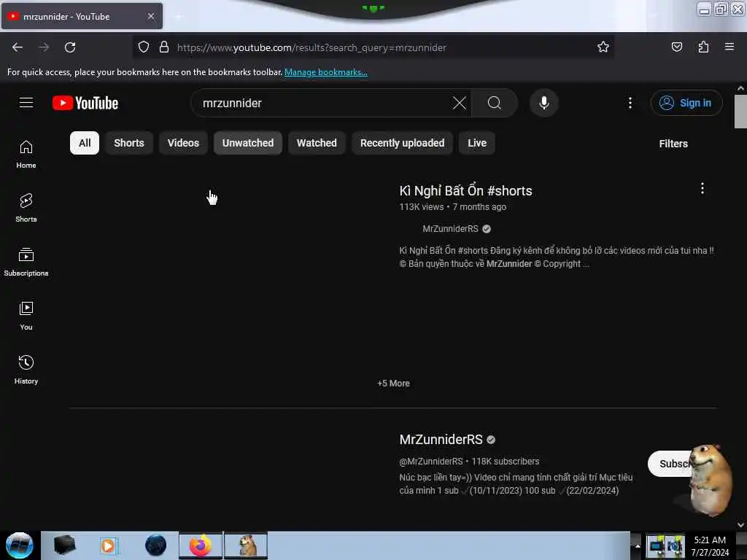The image size is (747, 560).
Task: Click the @MrZunniderRS handle text
Action: pos(431,461)
